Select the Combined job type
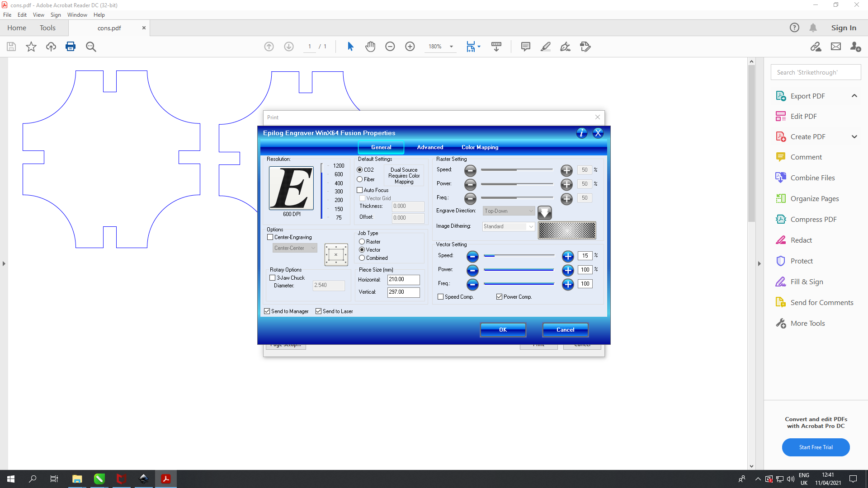The image size is (868, 488). click(x=362, y=258)
